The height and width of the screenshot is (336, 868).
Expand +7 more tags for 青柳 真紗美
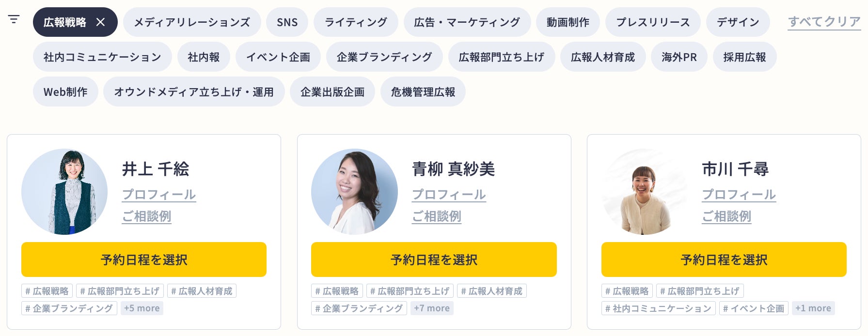click(432, 308)
